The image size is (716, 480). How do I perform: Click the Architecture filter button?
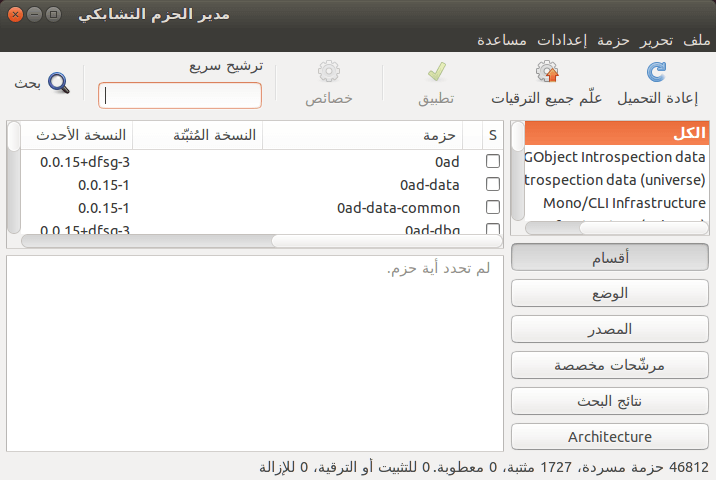[x=610, y=437]
